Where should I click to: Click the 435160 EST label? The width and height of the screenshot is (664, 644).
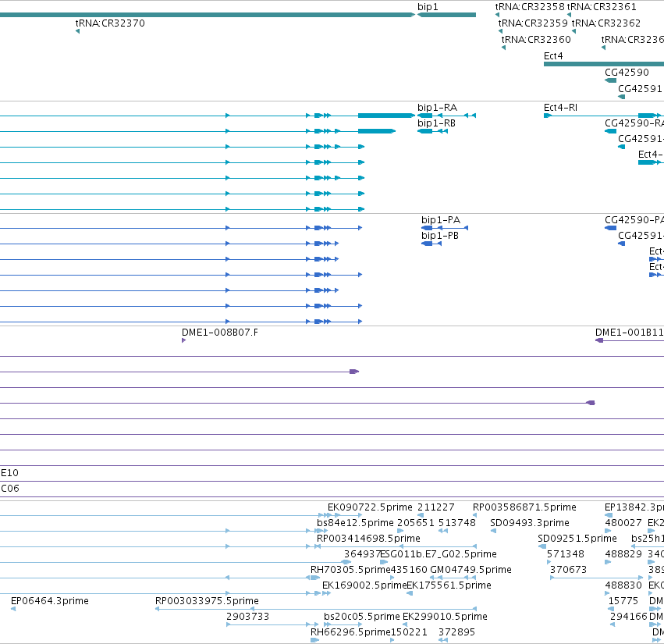[409, 570]
